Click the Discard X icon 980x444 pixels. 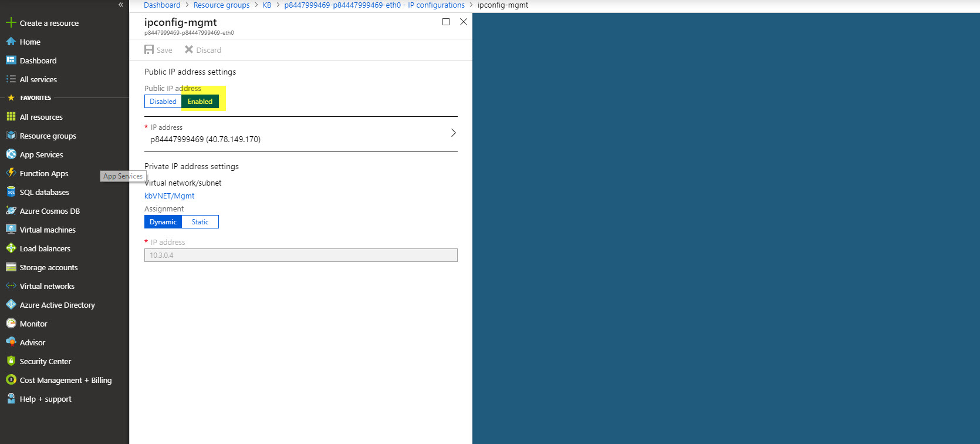click(x=189, y=50)
